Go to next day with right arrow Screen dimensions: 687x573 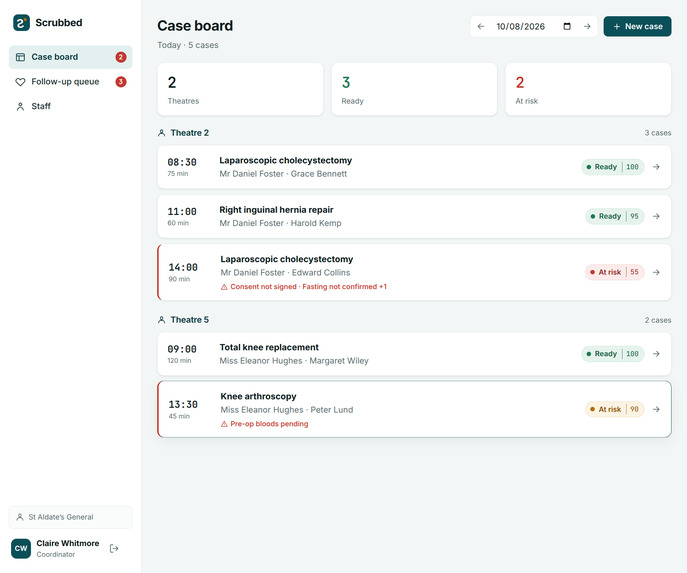point(587,26)
